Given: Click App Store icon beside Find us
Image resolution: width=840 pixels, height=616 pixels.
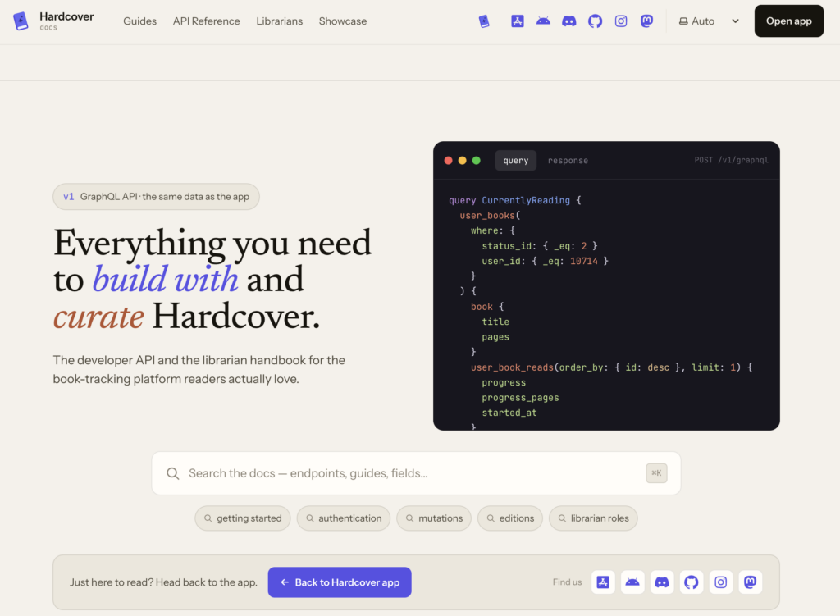Looking at the screenshot, I should click(603, 582).
